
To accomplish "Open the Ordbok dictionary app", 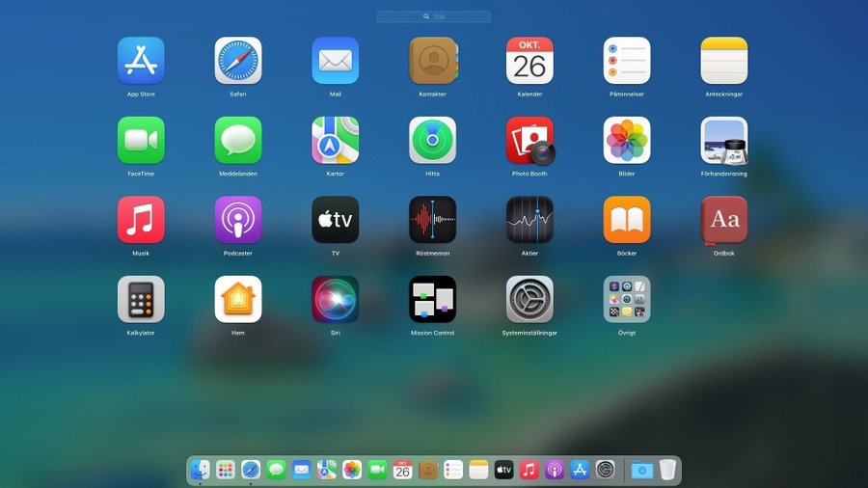I will pyautogui.click(x=723, y=220).
